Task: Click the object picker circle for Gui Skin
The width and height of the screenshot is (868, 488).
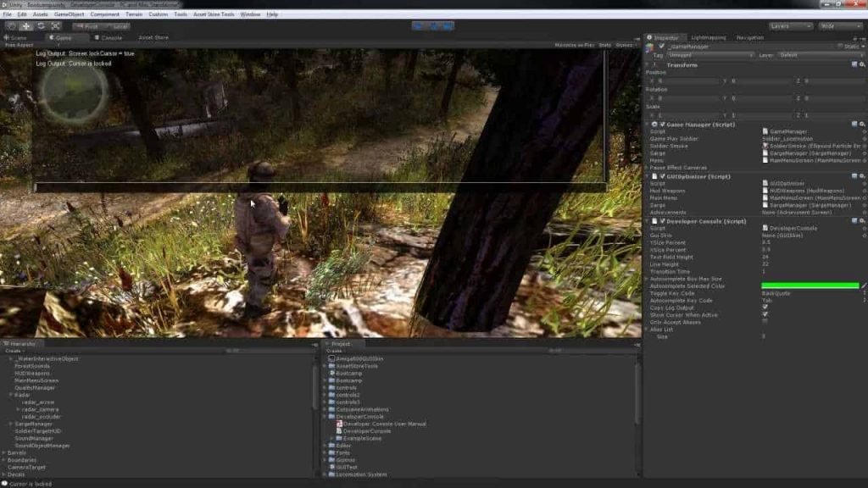Action: pos(864,236)
